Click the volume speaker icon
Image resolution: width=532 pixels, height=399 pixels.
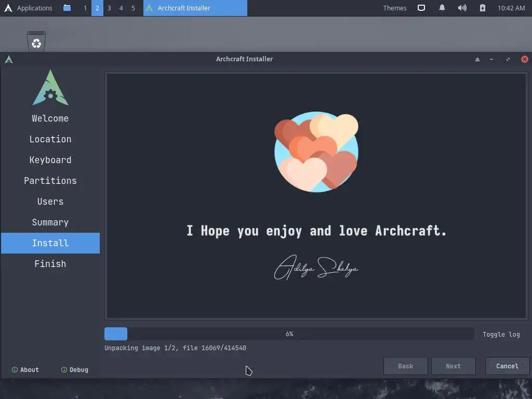point(462,8)
